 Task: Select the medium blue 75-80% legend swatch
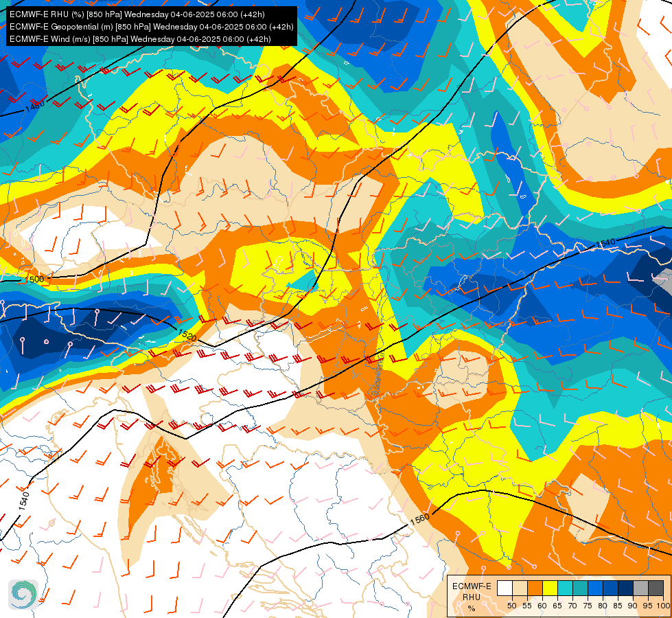595,588
